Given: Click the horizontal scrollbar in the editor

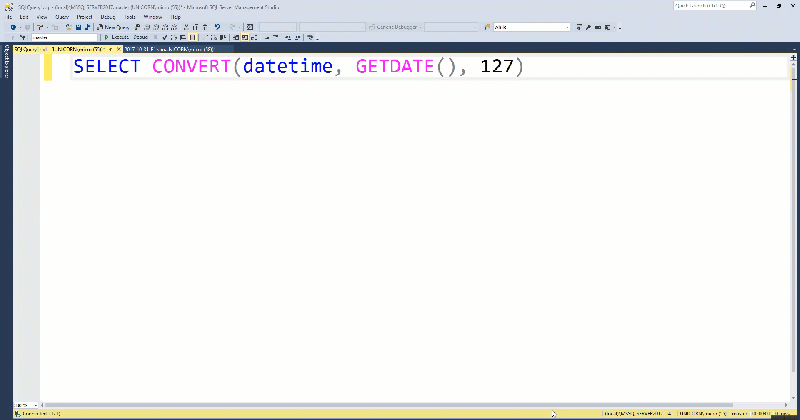Looking at the screenshot, I should coord(388,405).
